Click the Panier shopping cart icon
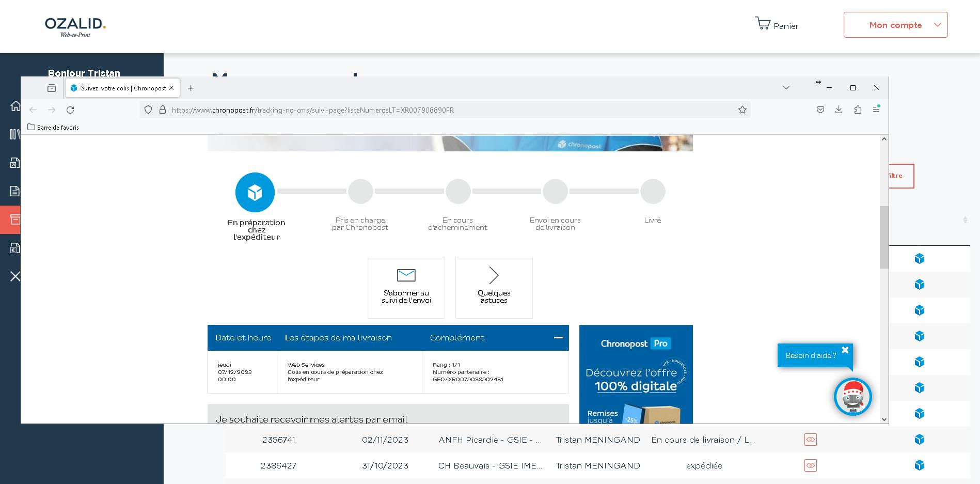 (x=763, y=23)
